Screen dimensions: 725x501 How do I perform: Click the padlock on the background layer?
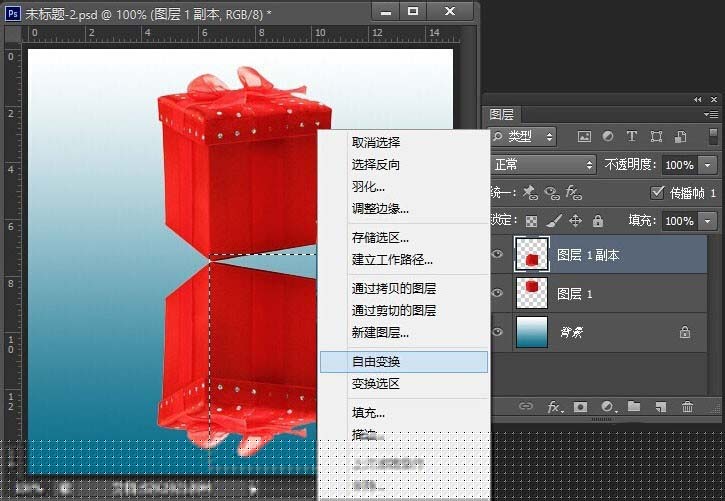[685, 332]
